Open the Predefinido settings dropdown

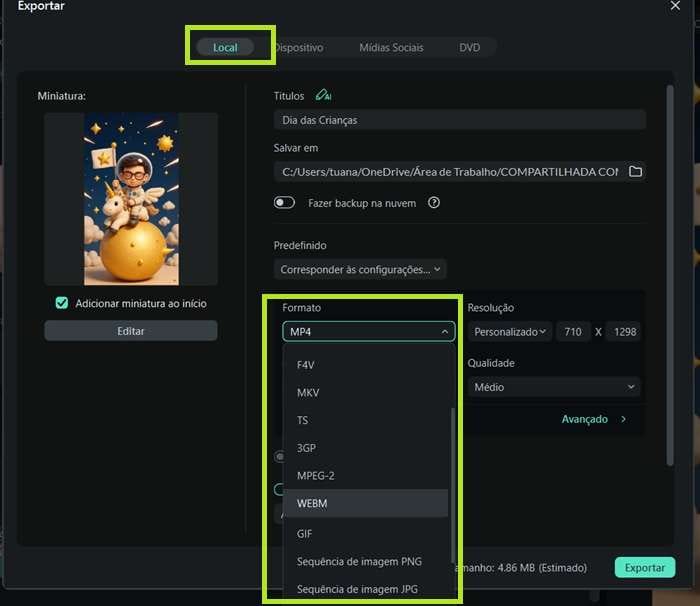point(360,269)
